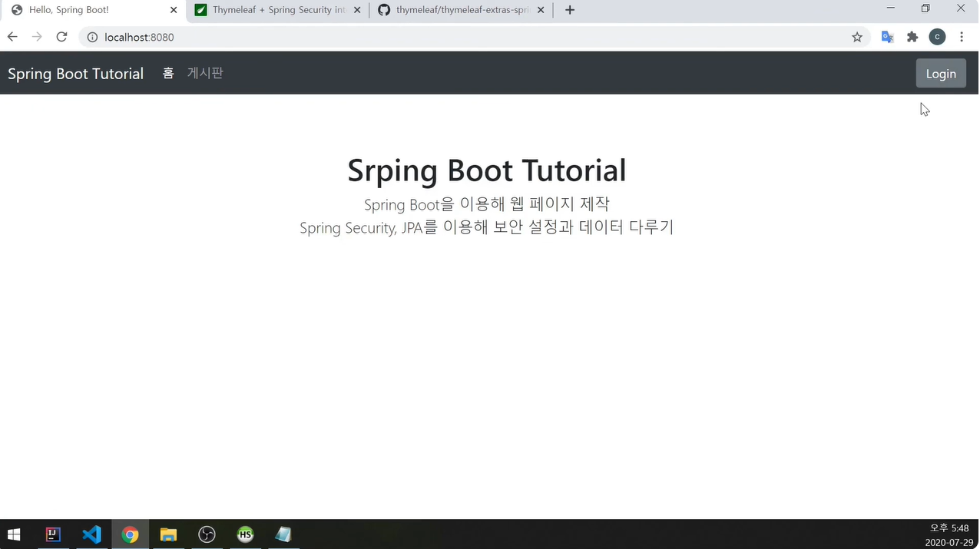The image size is (980, 549).
Task: Open OBS Studio from the taskbar
Action: [x=207, y=534]
